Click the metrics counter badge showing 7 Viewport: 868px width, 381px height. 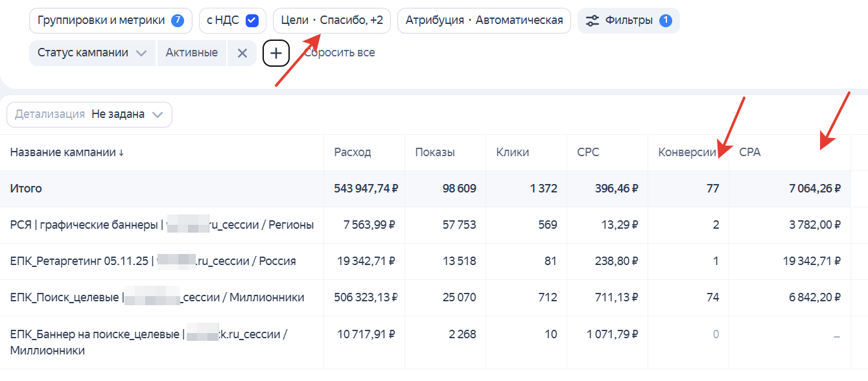pos(179,20)
